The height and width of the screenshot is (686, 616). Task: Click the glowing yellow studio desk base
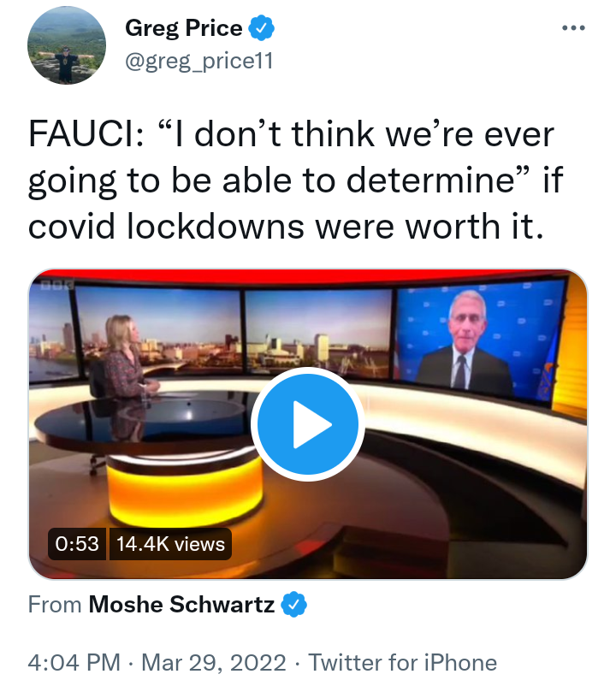point(185,490)
